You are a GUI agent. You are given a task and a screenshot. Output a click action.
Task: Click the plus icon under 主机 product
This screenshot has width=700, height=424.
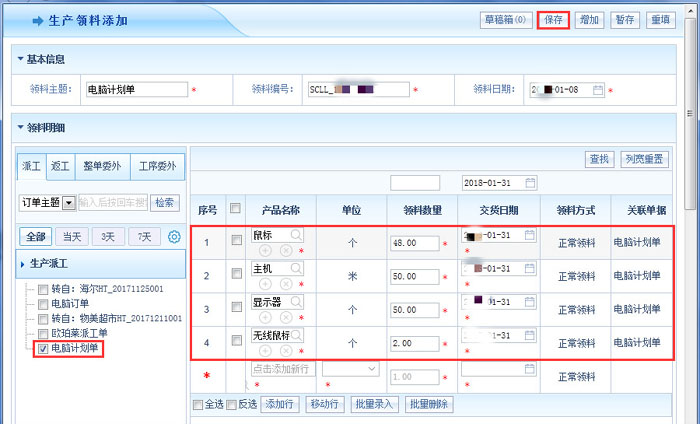[x=266, y=285]
